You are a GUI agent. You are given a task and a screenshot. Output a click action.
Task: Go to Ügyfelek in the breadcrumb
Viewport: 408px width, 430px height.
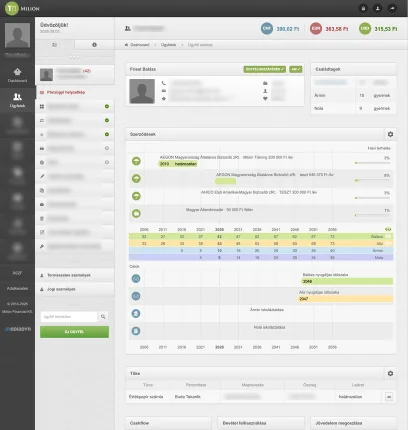[168, 45]
